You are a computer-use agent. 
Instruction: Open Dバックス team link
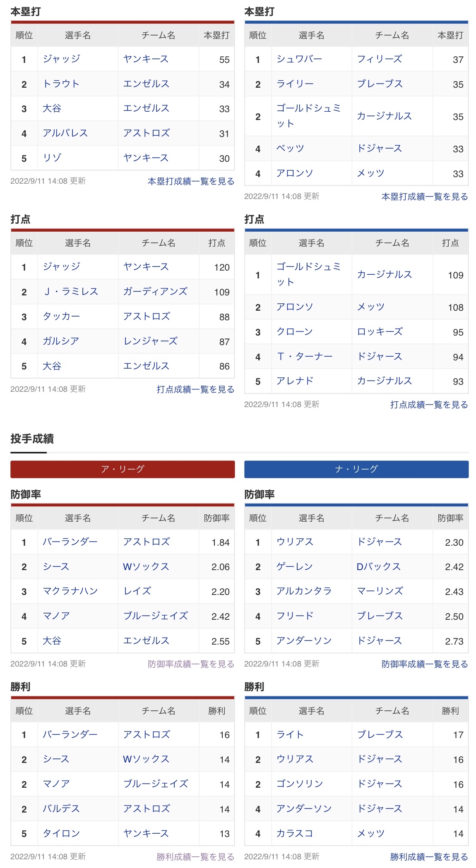pos(379,567)
